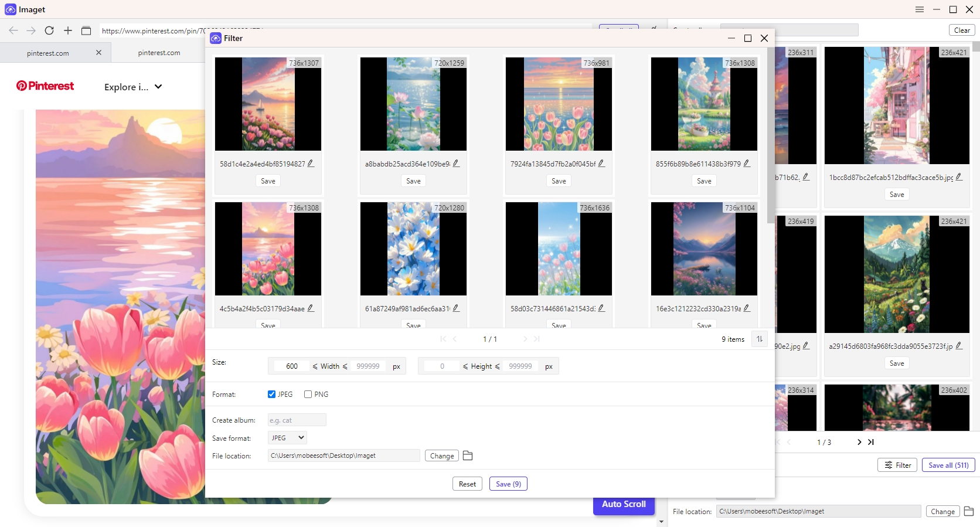Click Reset in Filter dialog
Viewport: 980px width, 527px height.
(467, 484)
